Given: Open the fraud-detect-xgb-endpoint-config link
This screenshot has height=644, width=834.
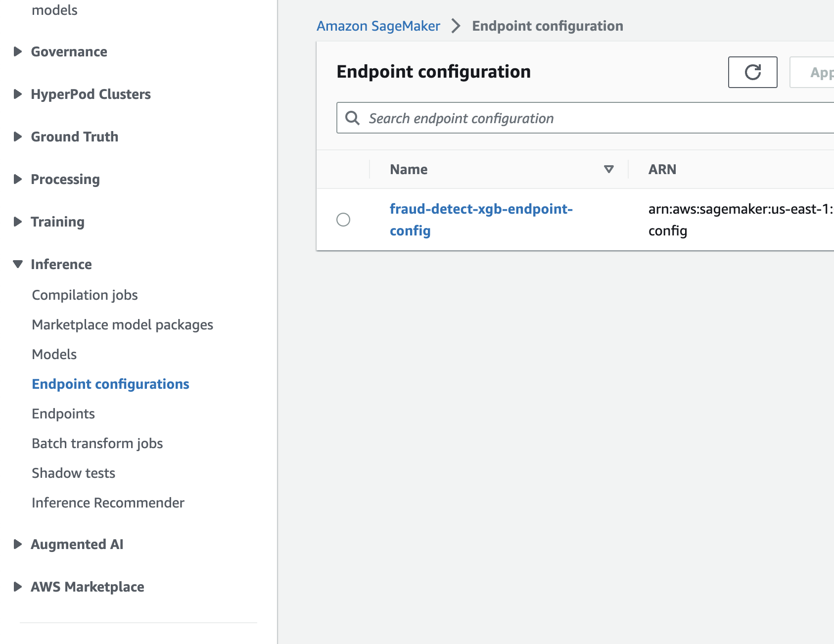Looking at the screenshot, I should click(x=480, y=210).
